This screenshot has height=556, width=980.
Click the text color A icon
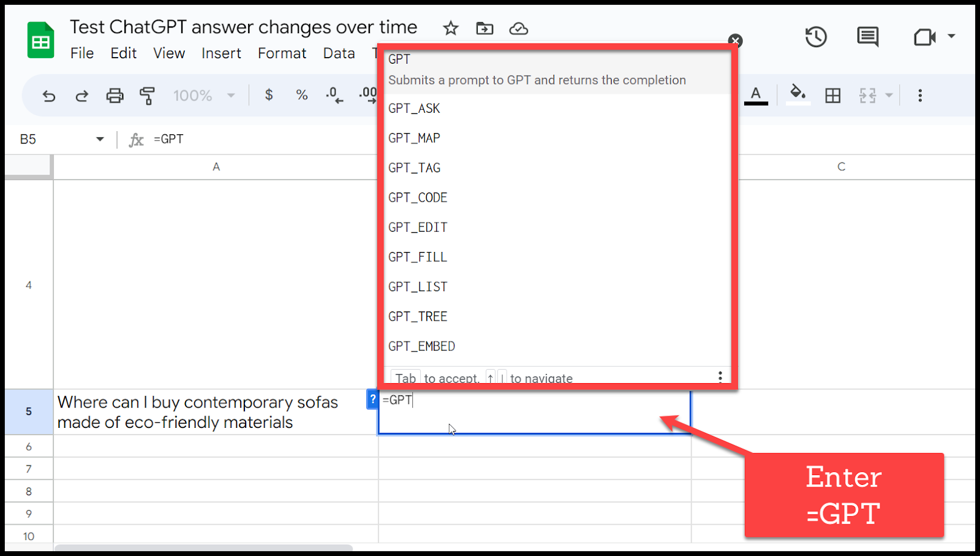[756, 94]
